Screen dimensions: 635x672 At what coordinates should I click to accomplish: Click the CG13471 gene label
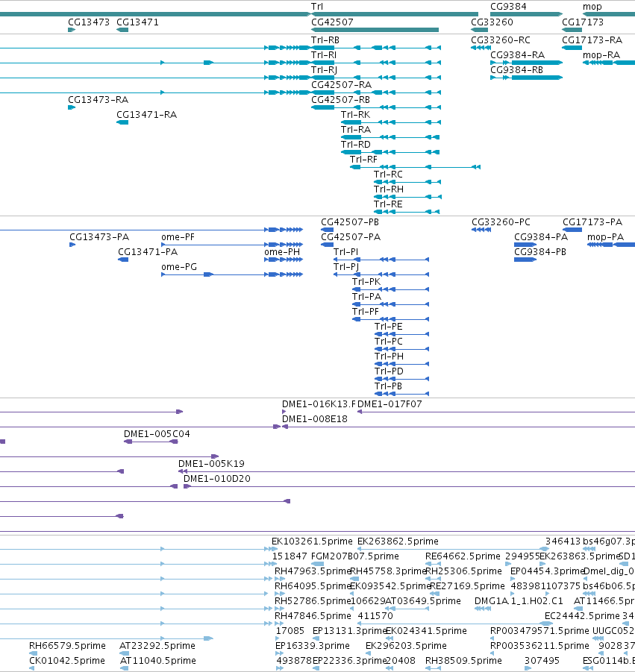tap(137, 22)
